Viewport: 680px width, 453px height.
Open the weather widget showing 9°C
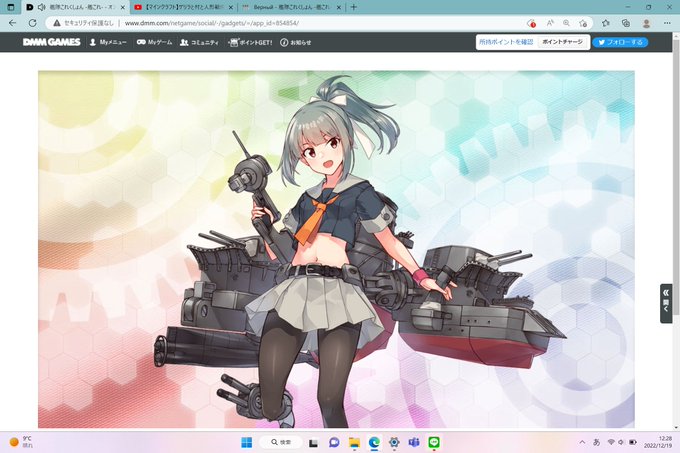21,442
